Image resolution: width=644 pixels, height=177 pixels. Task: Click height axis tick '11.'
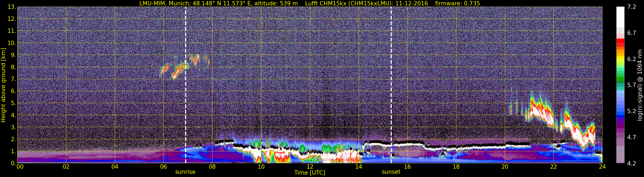tap(12, 31)
